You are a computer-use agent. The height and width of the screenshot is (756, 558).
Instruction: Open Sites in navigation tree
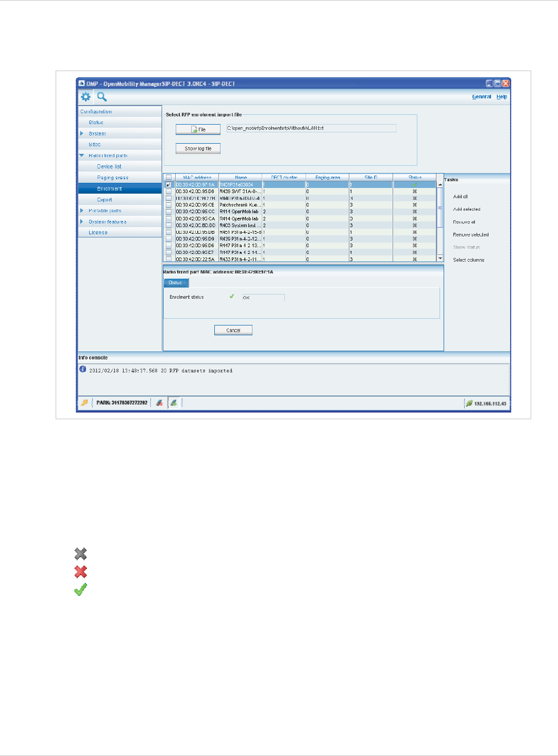point(94,145)
